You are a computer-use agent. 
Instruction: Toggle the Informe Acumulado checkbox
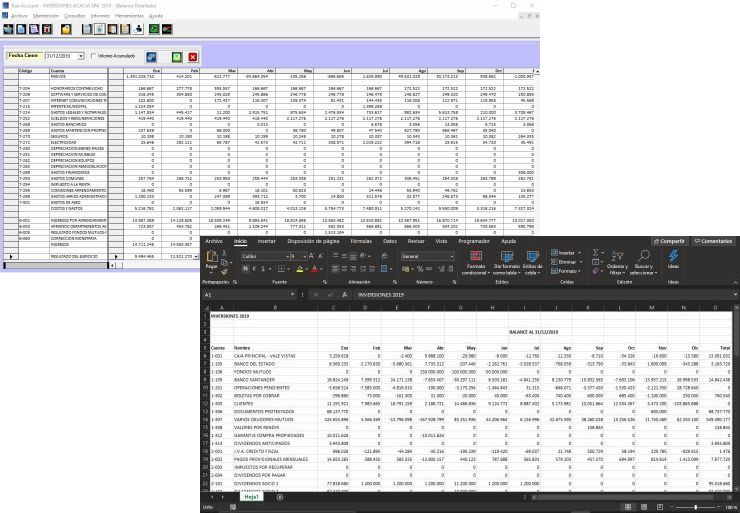(x=93, y=56)
